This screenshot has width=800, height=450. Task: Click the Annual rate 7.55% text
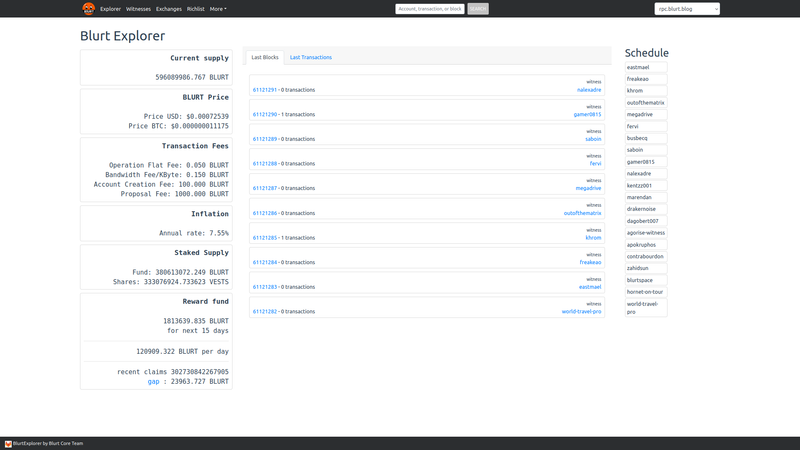(x=194, y=233)
